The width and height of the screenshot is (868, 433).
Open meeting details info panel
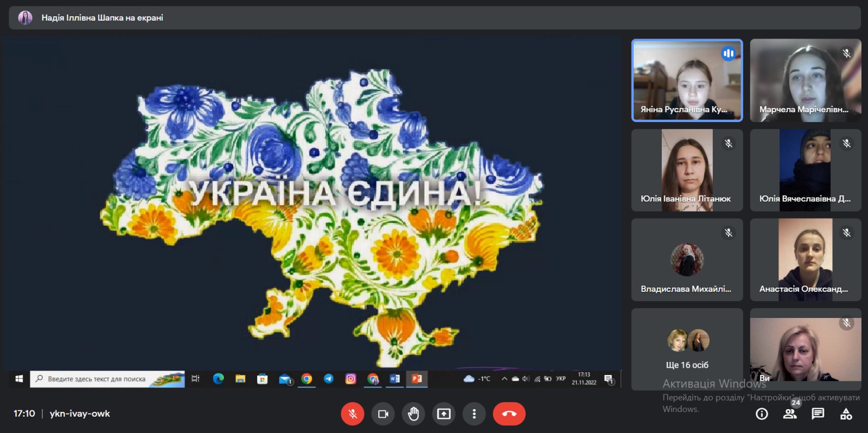coord(762,414)
